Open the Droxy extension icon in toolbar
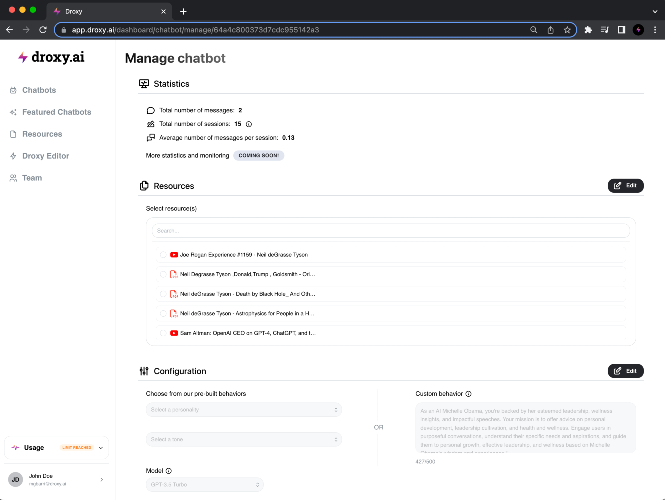This screenshot has width=665, height=500. [x=638, y=30]
